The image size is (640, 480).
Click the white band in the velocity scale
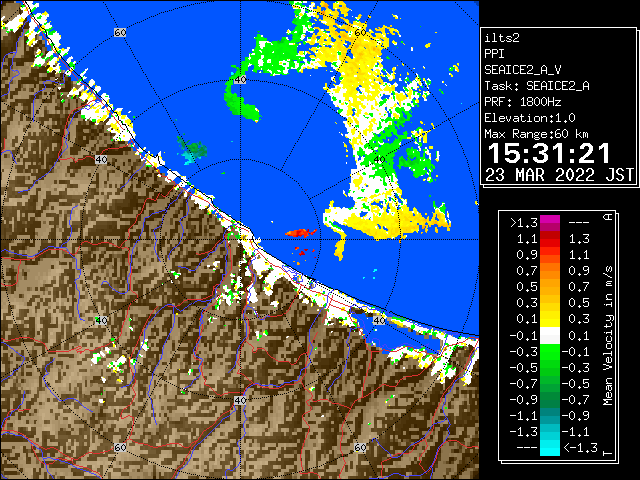point(550,336)
